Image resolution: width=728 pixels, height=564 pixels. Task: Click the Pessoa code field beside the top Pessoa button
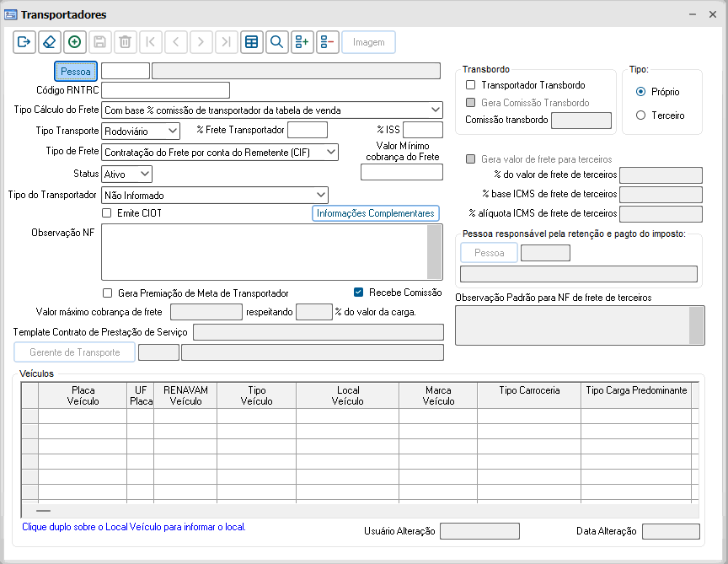126,71
